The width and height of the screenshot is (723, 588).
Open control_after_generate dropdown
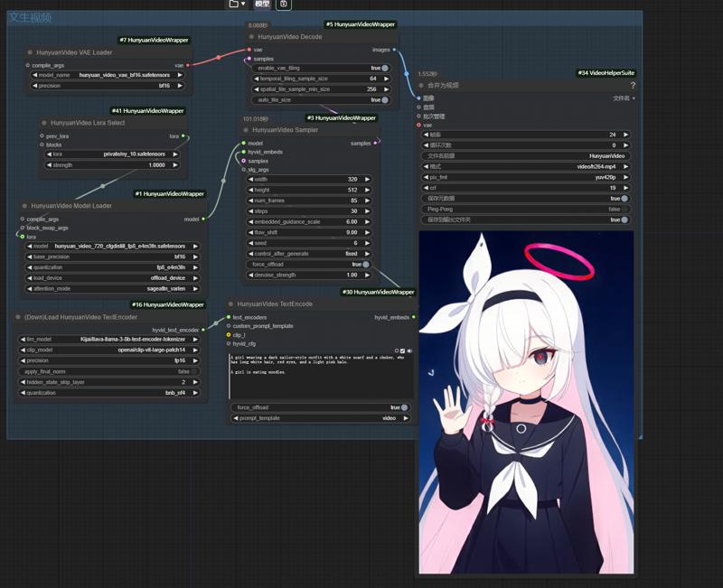[x=309, y=254]
